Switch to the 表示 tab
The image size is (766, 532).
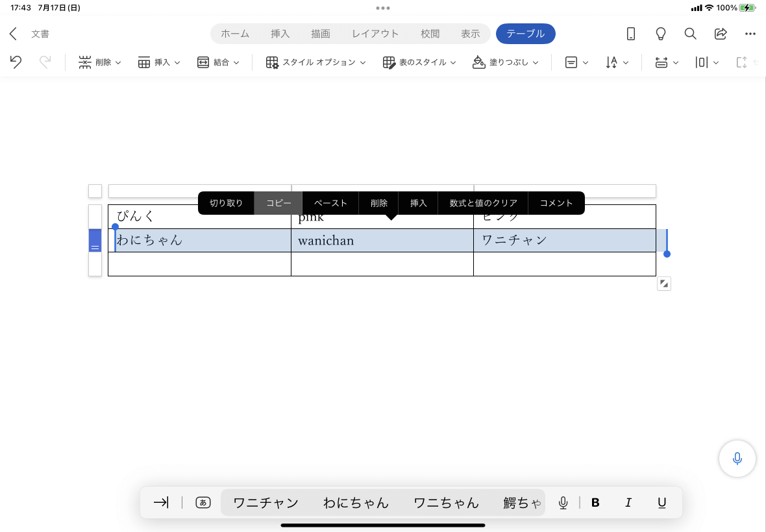[x=471, y=34]
